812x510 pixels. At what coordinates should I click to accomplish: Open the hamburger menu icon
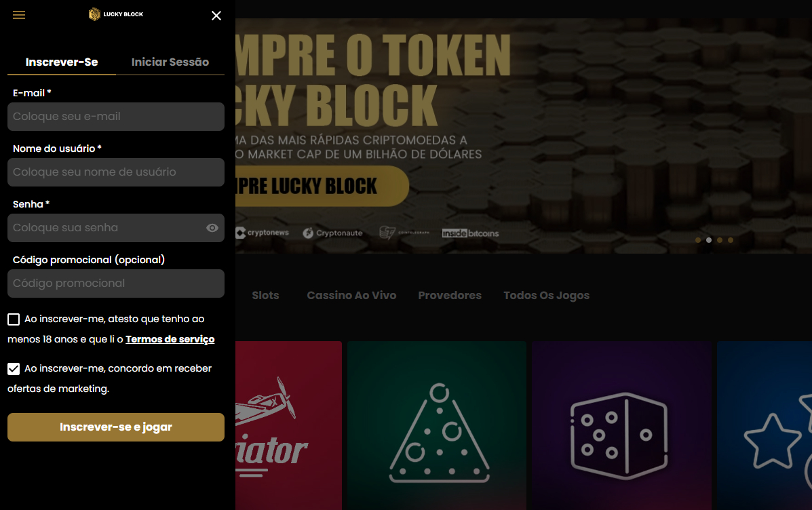pyautogui.click(x=18, y=15)
